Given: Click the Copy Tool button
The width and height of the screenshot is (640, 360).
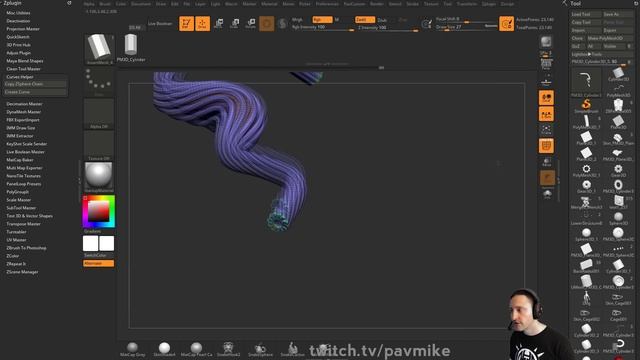Looking at the screenshot, I should [x=586, y=22].
